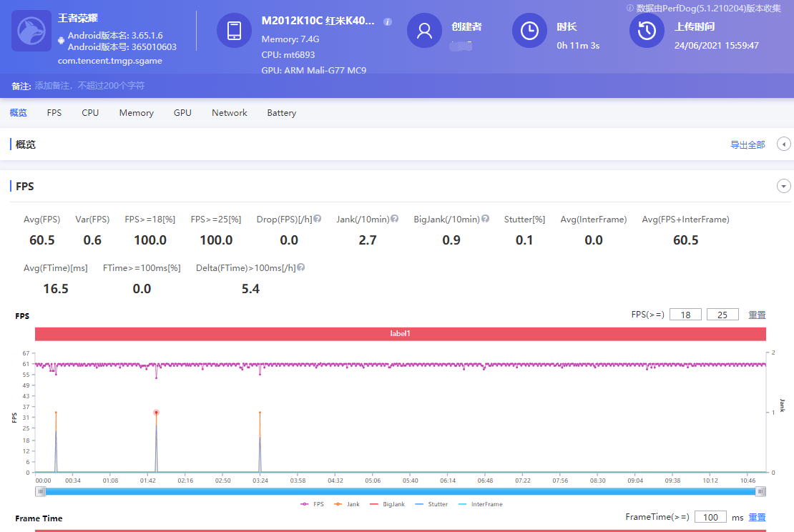Click right handle of chart range slider
The image size is (794, 532).
click(760, 491)
